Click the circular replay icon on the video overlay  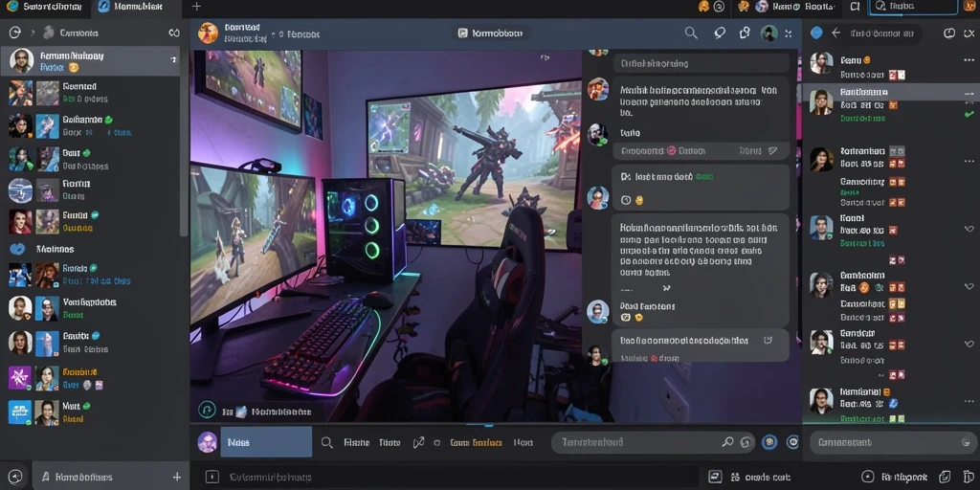point(207,410)
